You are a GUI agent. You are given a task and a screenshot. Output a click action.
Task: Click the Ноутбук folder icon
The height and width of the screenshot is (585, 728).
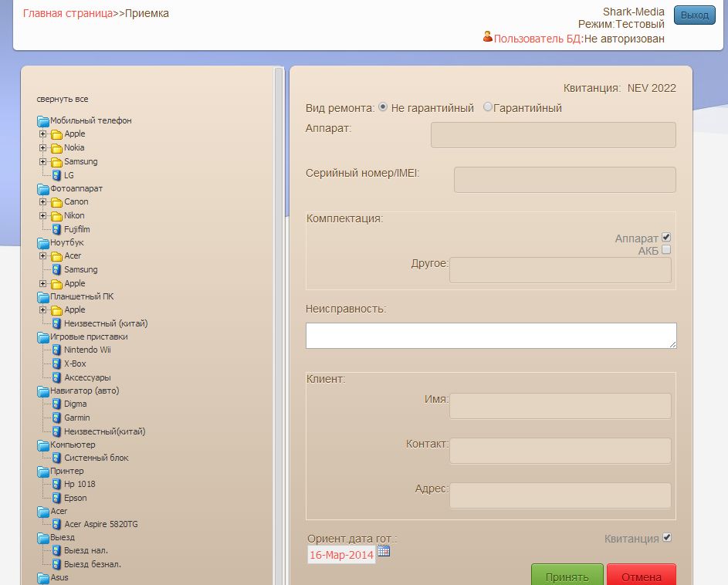tap(43, 243)
